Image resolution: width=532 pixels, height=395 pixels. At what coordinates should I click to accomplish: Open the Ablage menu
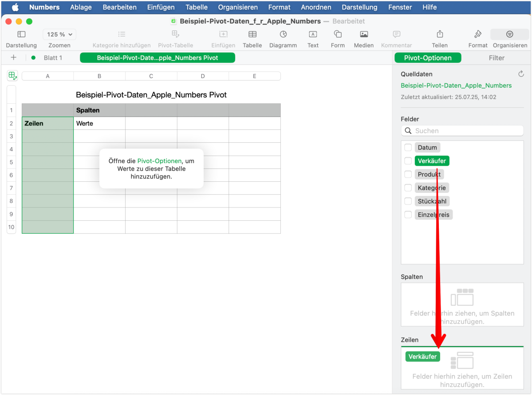[81, 7]
